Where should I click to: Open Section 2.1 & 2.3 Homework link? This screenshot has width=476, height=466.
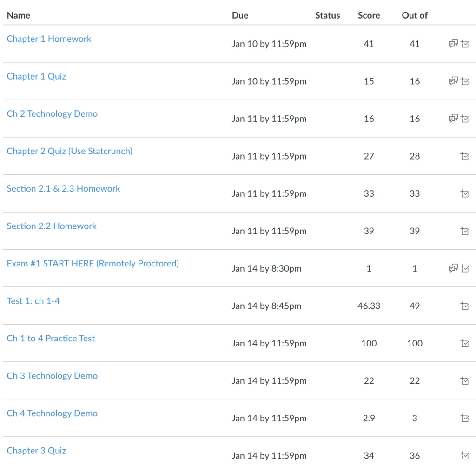click(63, 189)
